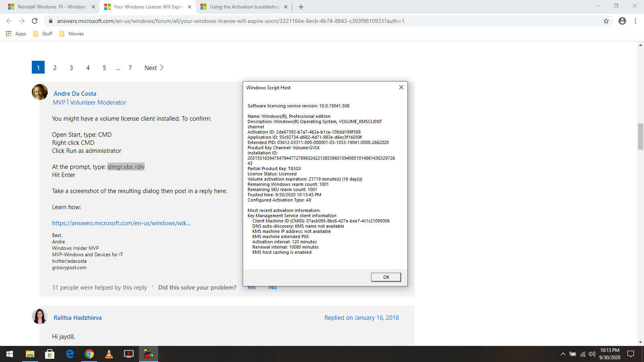Click Andre Da Costa's avatar picture

(x=40, y=92)
